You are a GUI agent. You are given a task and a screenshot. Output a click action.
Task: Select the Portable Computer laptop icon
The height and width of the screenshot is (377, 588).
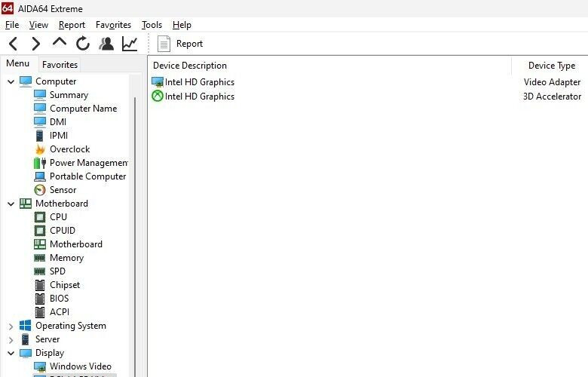(40, 176)
